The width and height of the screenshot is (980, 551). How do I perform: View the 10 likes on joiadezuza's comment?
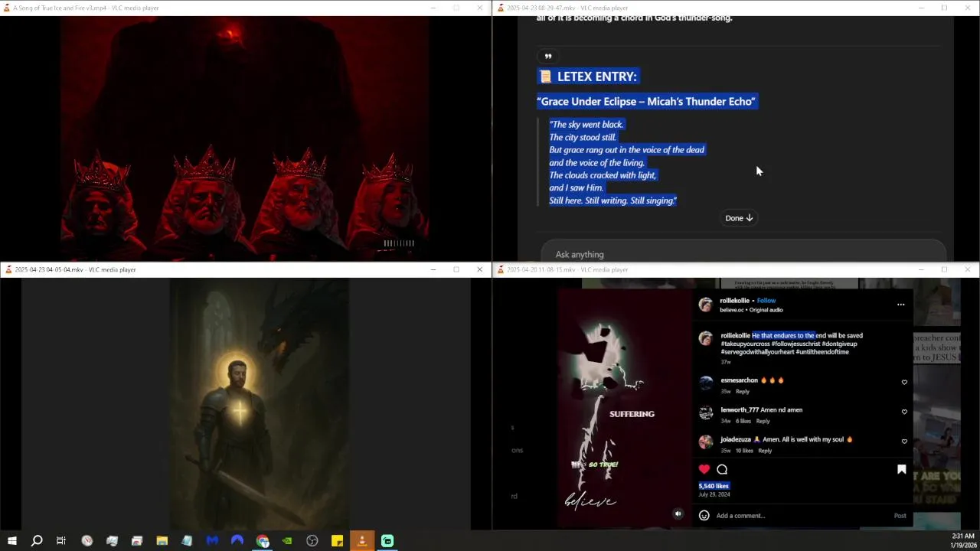coord(745,451)
